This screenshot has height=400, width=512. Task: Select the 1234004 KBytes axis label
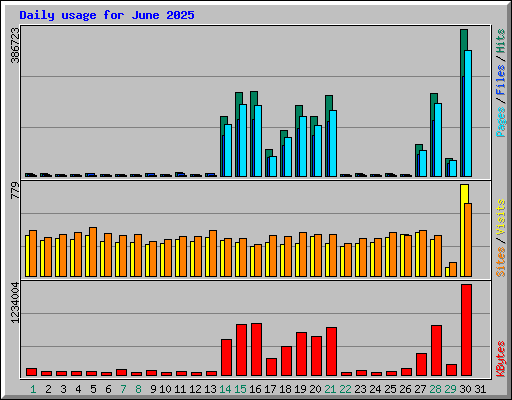[x=15, y=303]
